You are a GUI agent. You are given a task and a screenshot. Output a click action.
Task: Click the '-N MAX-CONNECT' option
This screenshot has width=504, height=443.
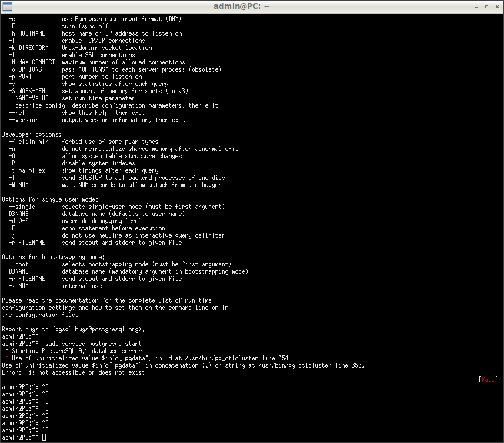pyautogui.click(x=32, y=62)
